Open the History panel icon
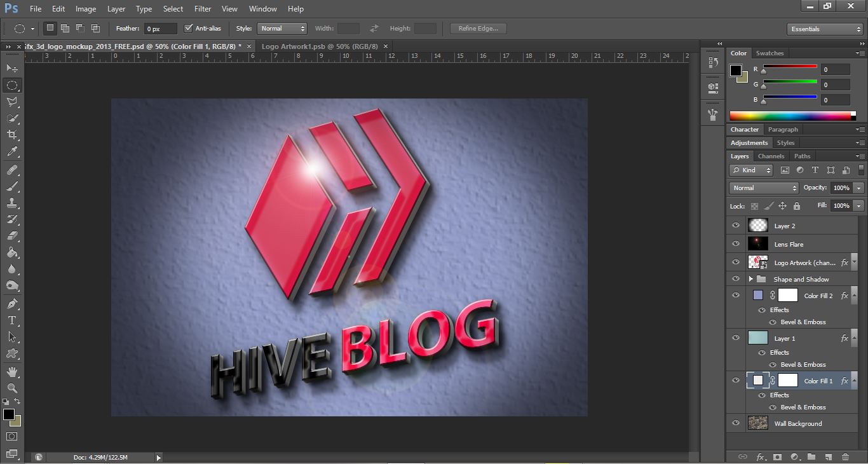This screenshot has height=464, width=868. 713,62
